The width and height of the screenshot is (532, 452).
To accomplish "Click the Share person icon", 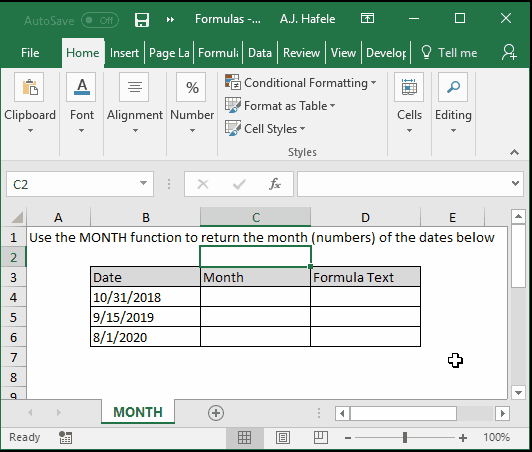I will tap(509, 52).
